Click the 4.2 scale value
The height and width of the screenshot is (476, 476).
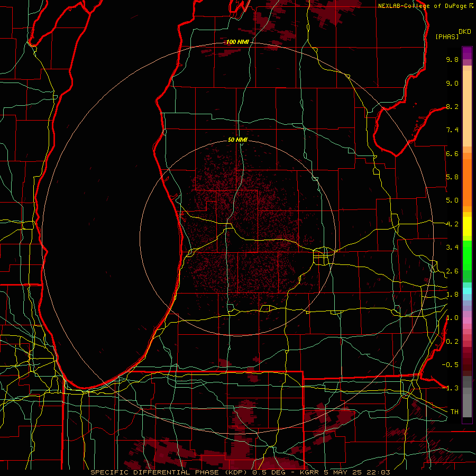[x=452, y=224]
